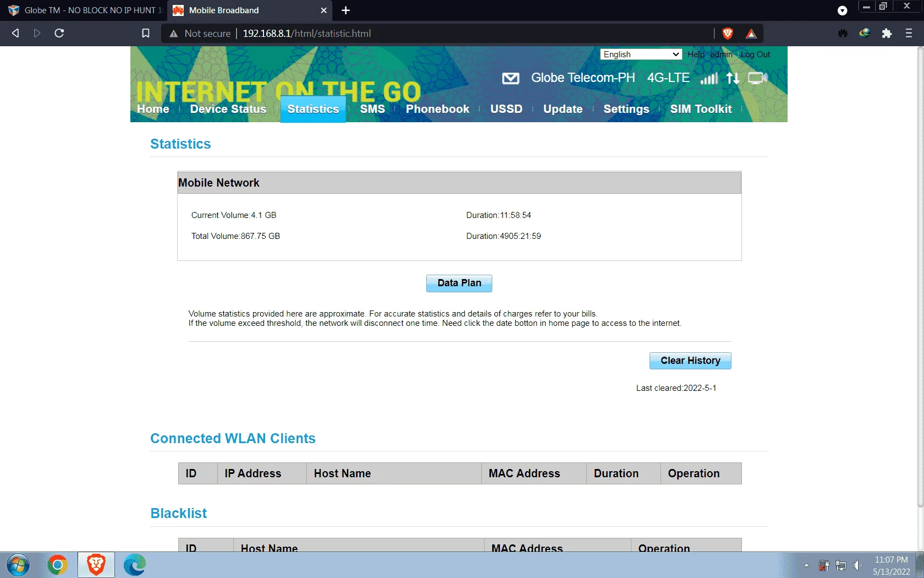Screen dimensions: 924x578
Task: Click the Total Volume 867.75 GB text
Action: pos(235,236)
